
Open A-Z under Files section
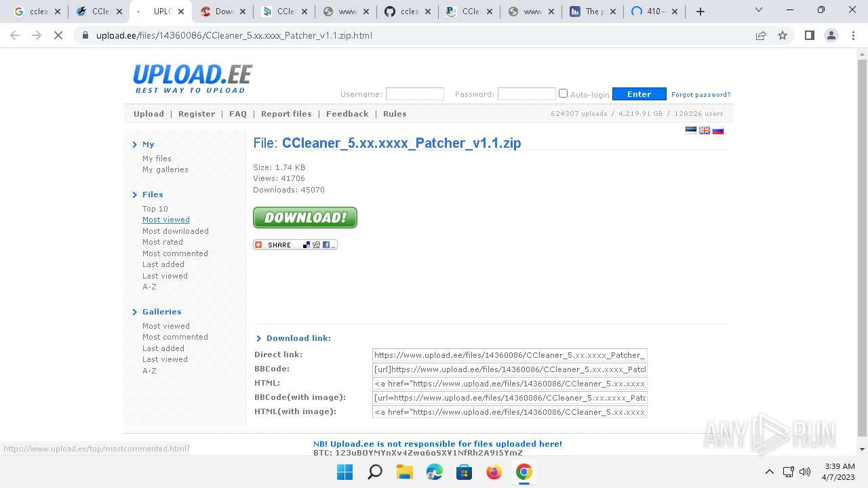pos(149,287)
